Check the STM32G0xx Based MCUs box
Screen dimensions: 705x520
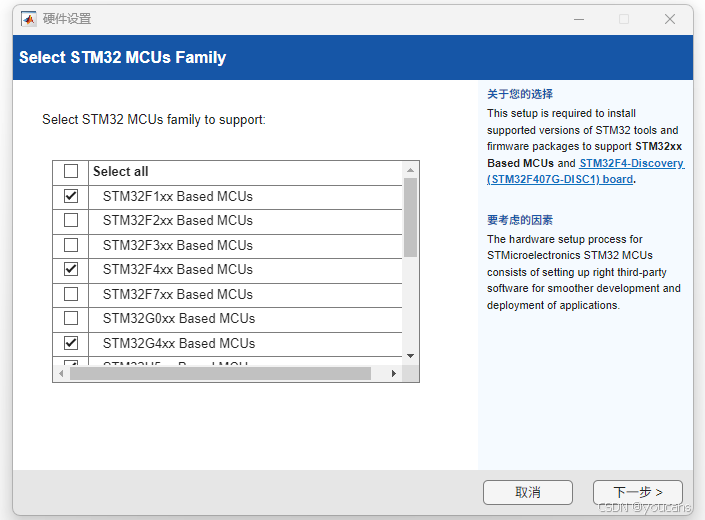[x=71, y=318]
